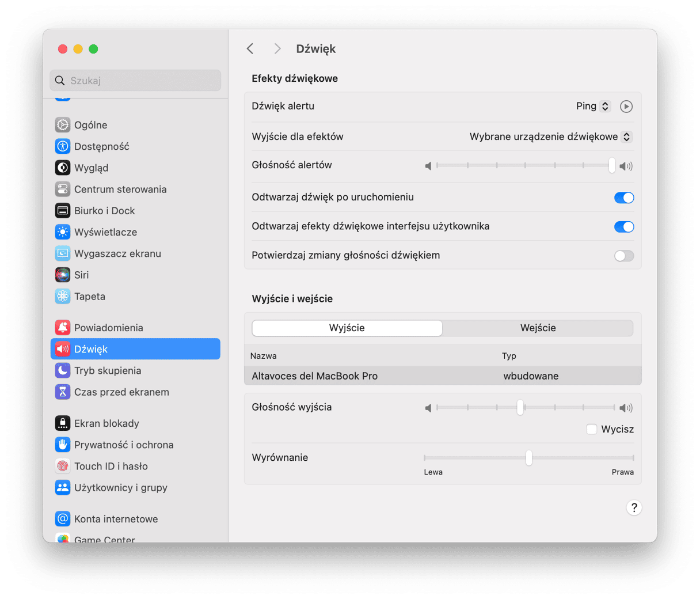
Task: Click the green zoom window button
Action: pyautogui.click(x=93, y=49)
